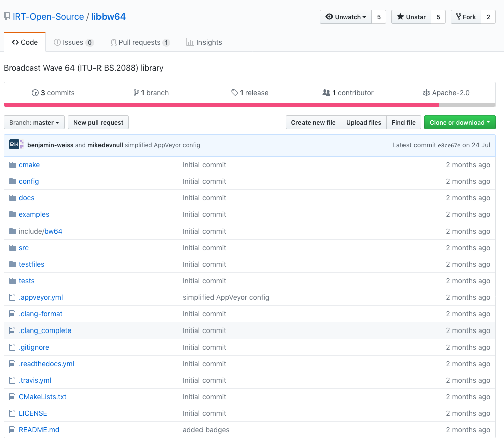Viewport: 504px width, 441px height.
Task: Click the contributor people icon
Action: pos(326,93)
